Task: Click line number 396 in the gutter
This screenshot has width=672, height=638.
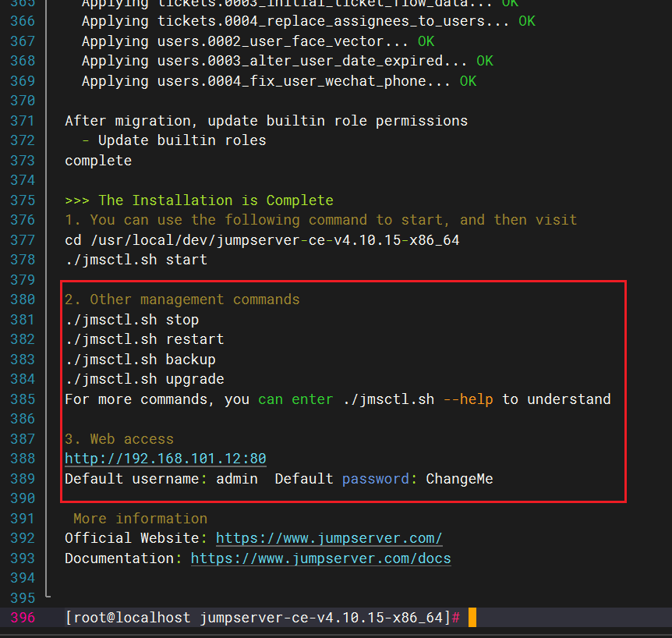Action: pyautogui.click(x=23, y=618)
